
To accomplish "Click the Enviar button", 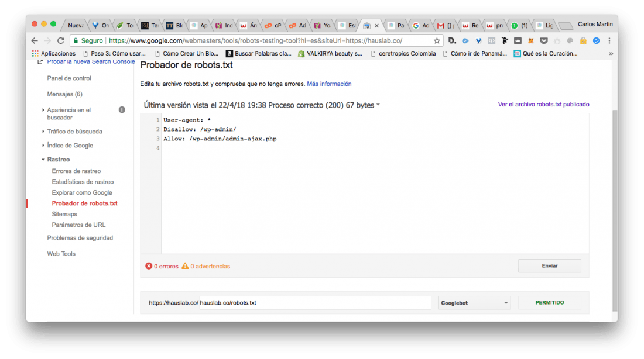I will [x=550, y=266].
